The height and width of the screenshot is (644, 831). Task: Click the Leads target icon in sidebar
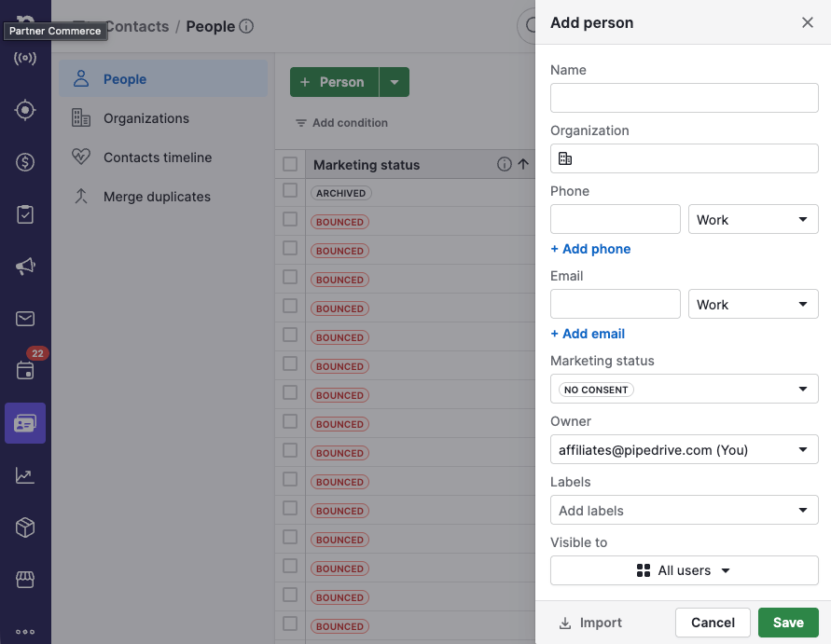[x=25, y=110]
